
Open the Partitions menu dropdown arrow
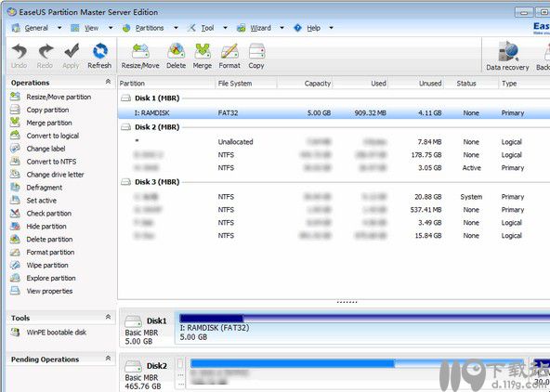[x=176, y=28]
